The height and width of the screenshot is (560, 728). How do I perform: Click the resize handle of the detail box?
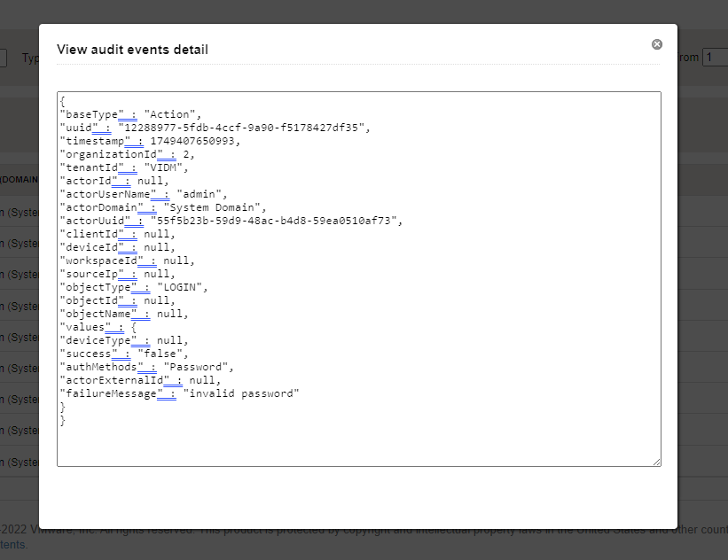[658, 461]
